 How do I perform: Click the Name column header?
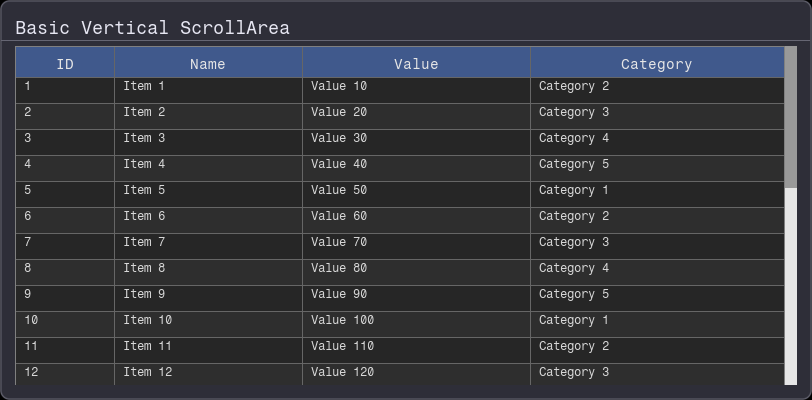(208, 64)
